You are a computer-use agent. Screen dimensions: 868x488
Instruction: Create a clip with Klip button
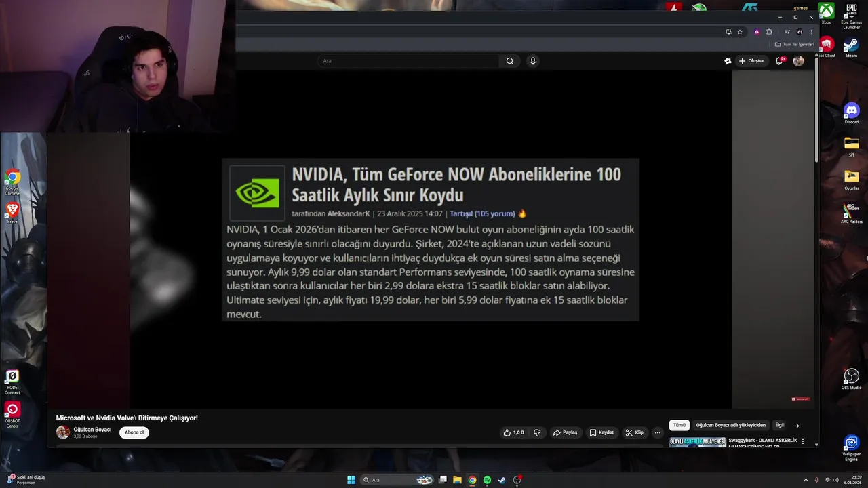coord(635,432)
